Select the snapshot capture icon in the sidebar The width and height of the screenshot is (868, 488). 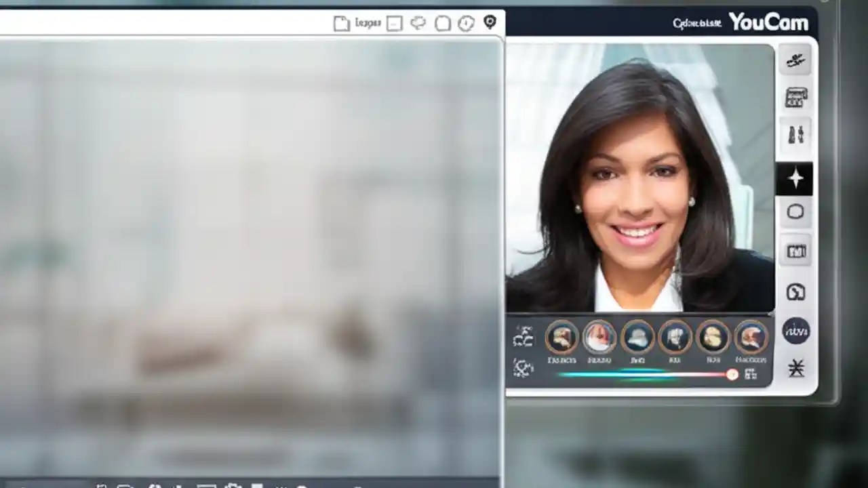795,60
